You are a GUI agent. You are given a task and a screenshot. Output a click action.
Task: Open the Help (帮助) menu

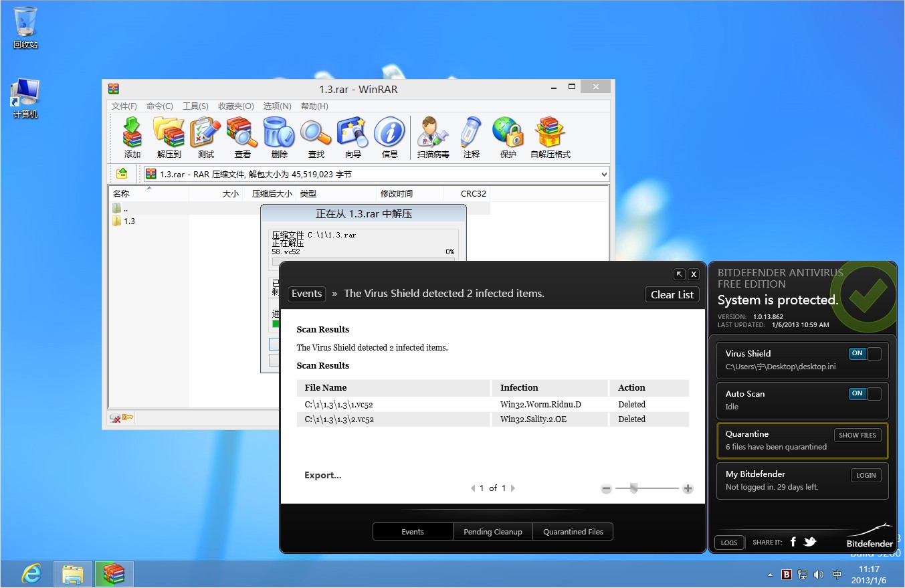pos(314,106)
